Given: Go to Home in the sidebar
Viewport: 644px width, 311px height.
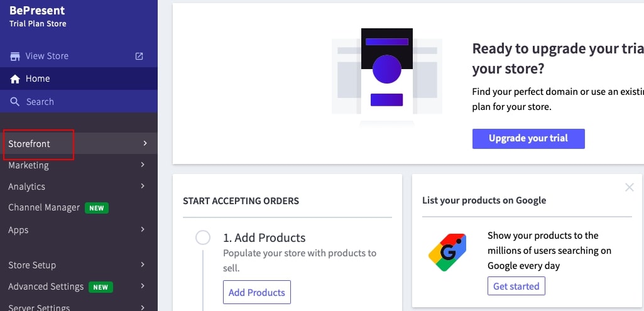Looking at the screenshot, I should (38, 79).
